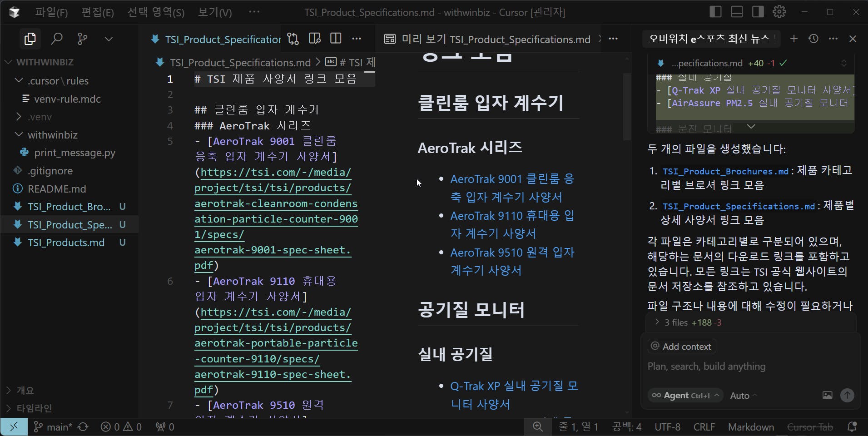This screenshot has height=436, width=868.
Task: Open AeroTrak 9110 휴대용 사양서 preview link
Action: [512, 224]
